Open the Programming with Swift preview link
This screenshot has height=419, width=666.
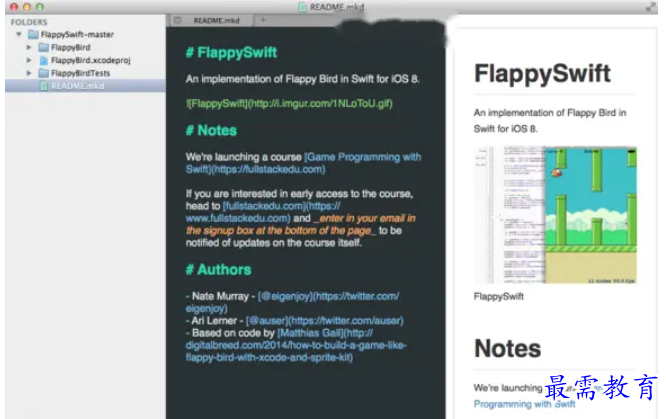(x=525, y=404)
